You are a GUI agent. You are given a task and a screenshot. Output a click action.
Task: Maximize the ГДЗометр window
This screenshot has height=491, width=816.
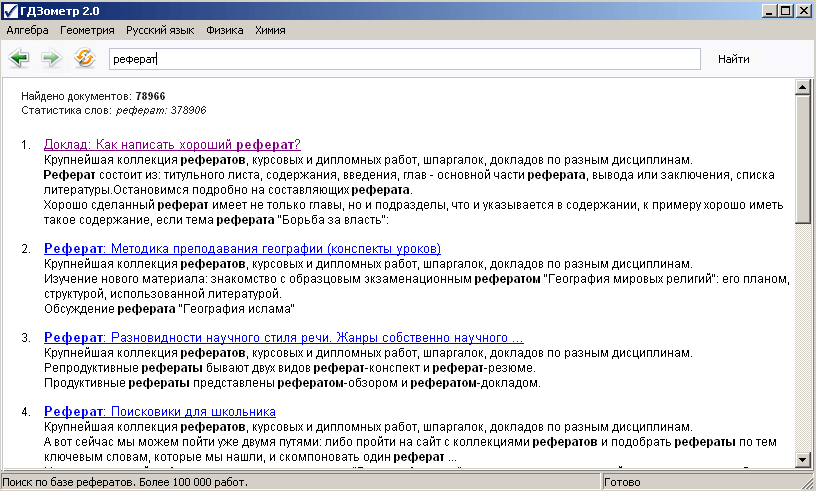click(786, 10)
